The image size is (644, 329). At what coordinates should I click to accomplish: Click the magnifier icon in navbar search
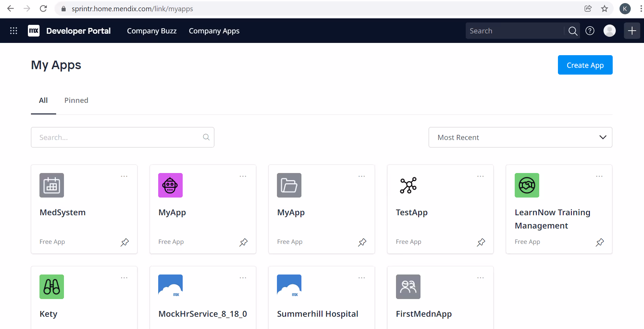coord(573,31)
